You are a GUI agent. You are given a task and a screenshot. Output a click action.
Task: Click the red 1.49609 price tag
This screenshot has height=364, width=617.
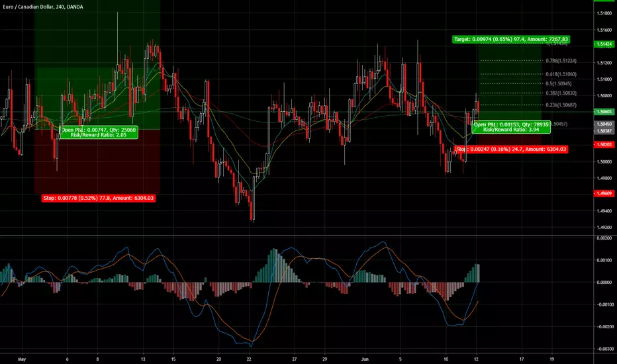[x=604, y=194]
